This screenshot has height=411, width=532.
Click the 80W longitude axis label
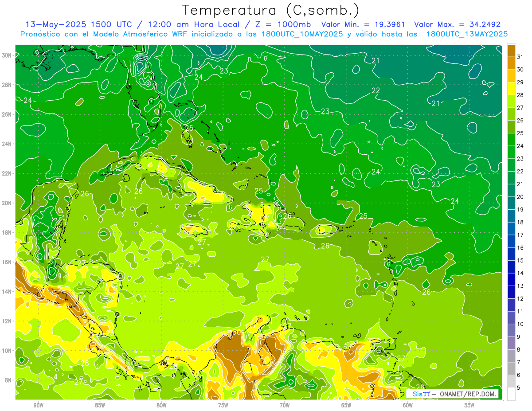161,405
